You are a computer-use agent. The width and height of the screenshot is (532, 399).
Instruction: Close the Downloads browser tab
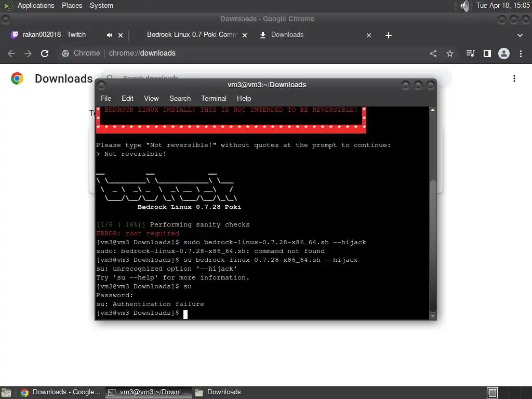[369, 35]
